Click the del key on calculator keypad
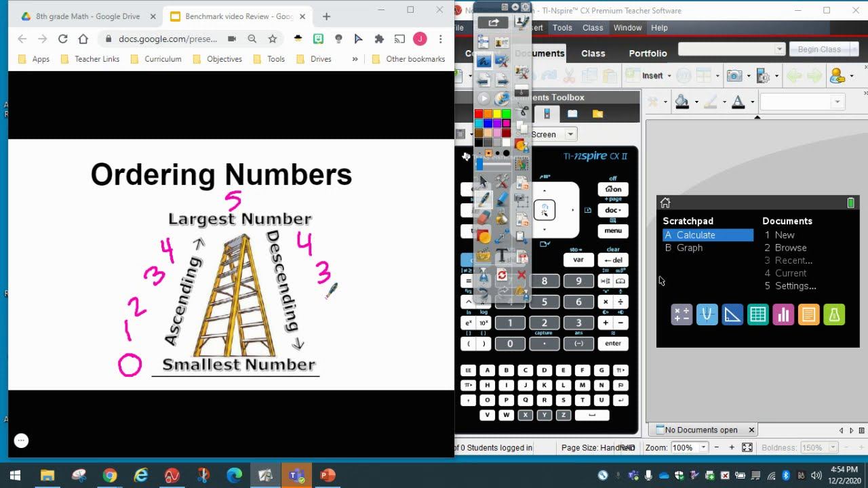 613,260
